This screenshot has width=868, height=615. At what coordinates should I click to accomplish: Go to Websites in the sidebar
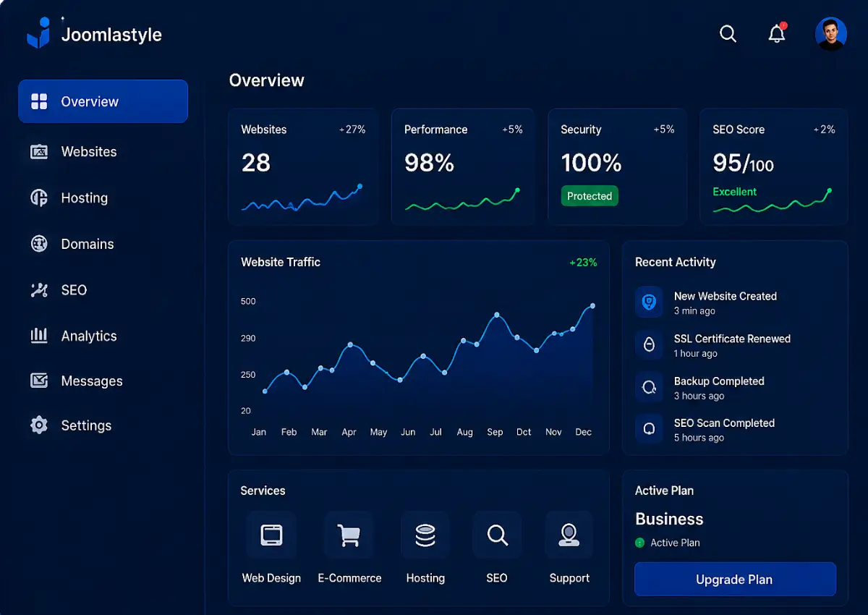click(x=89, y=152)
